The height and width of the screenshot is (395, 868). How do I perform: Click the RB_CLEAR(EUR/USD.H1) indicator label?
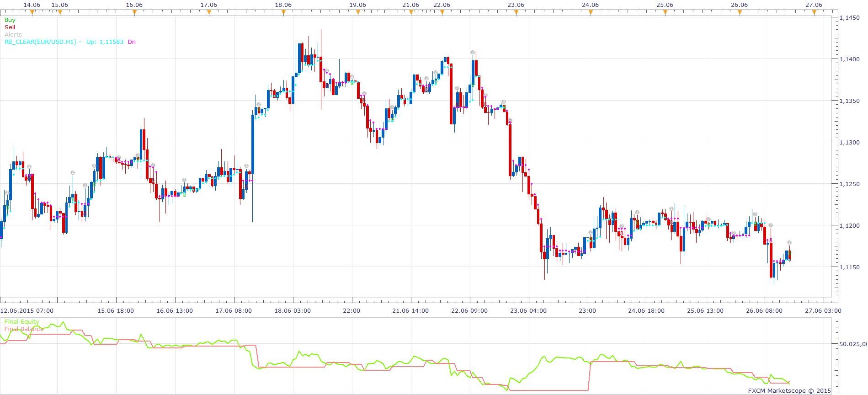click(x=40, y=42)
